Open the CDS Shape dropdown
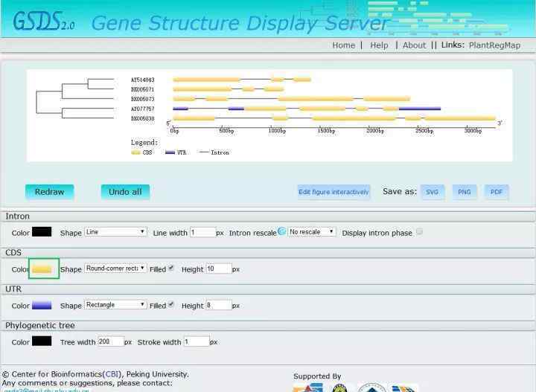 pos(115,269)
